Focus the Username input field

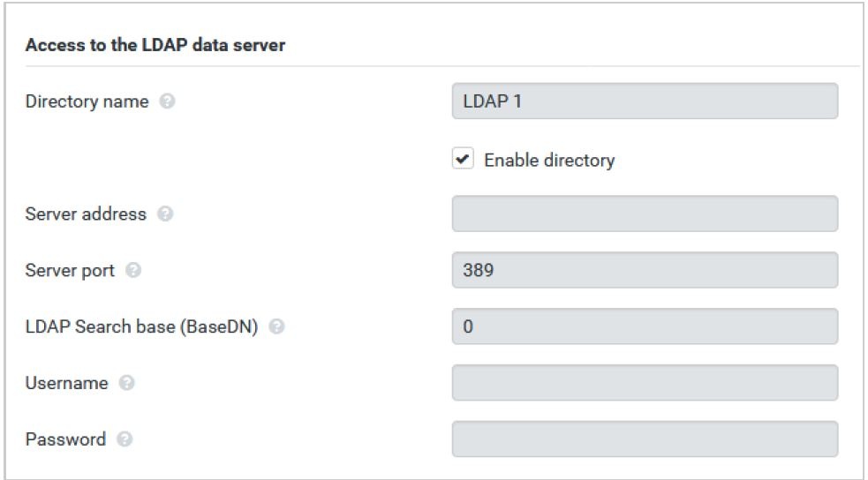click(645, 383)
